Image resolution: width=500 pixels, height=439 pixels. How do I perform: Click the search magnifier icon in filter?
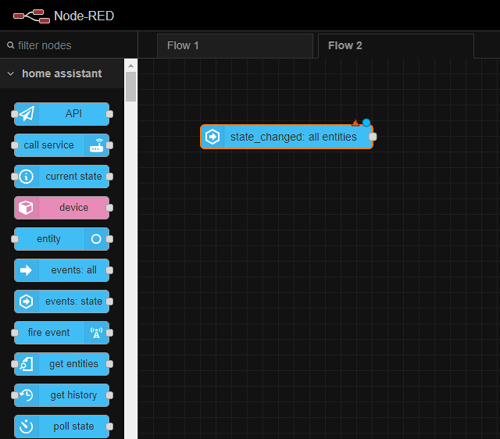11,45
